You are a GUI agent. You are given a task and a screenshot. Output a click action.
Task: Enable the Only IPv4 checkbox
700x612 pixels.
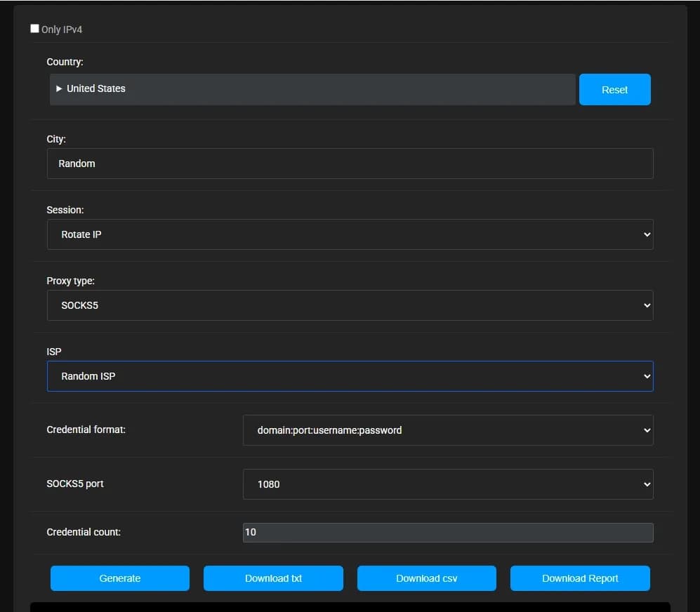coord(34,28)
